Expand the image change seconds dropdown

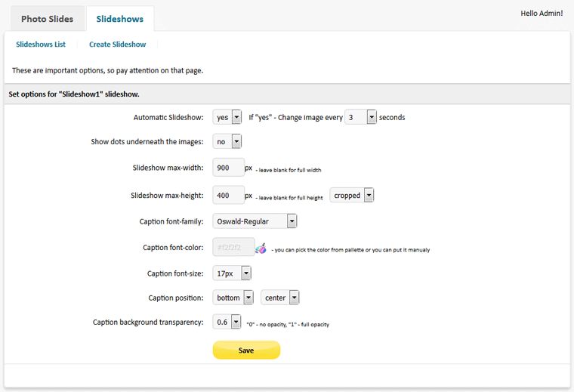tap(360, 117)
